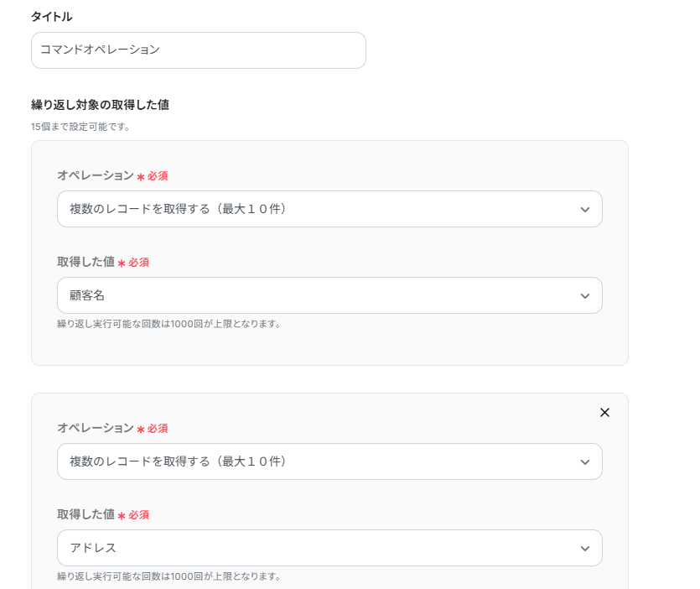Click the second block's オペレーション label
700x589 pixels.
tap(95, 428)
